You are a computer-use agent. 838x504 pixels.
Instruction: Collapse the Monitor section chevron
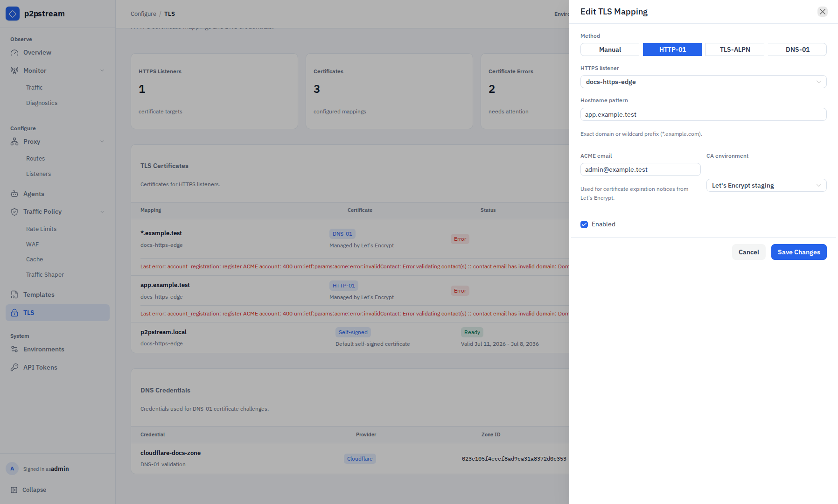[102, 70]
